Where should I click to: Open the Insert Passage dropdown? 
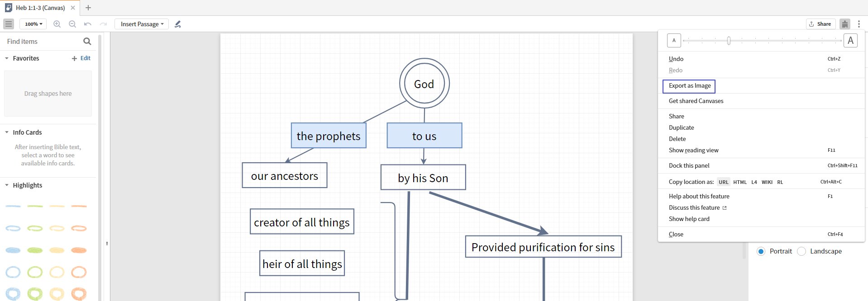[x=142, y=24]
